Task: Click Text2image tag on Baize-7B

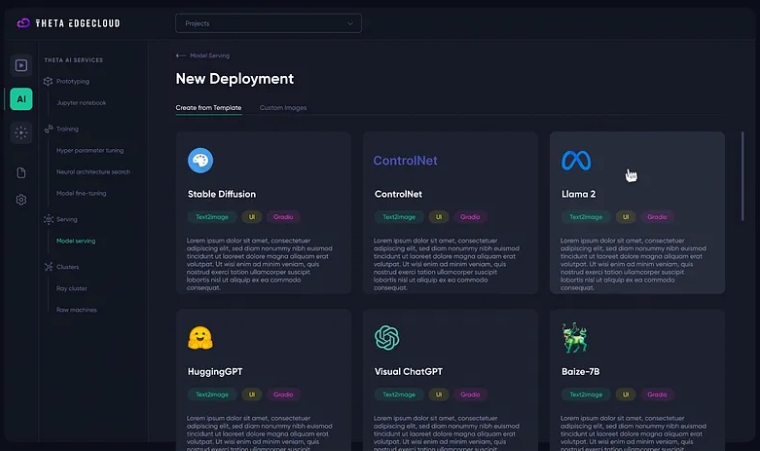Action: (586, 394)
